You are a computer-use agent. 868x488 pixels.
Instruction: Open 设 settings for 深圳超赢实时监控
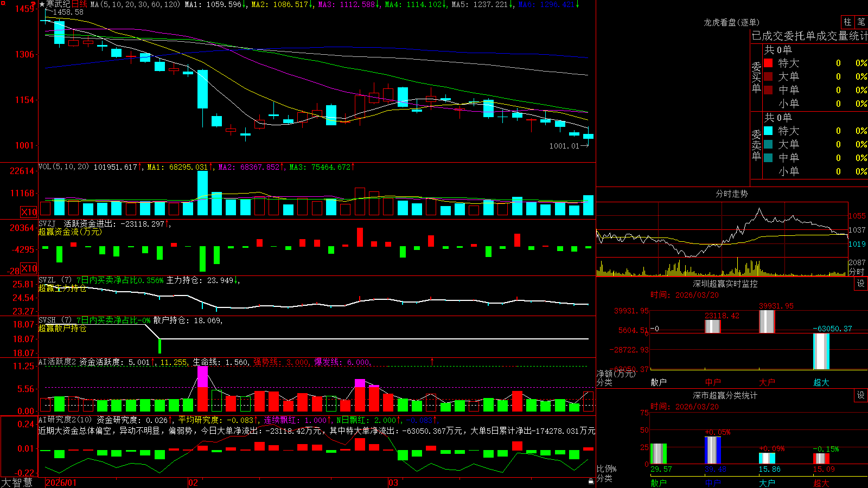point(861,284)
